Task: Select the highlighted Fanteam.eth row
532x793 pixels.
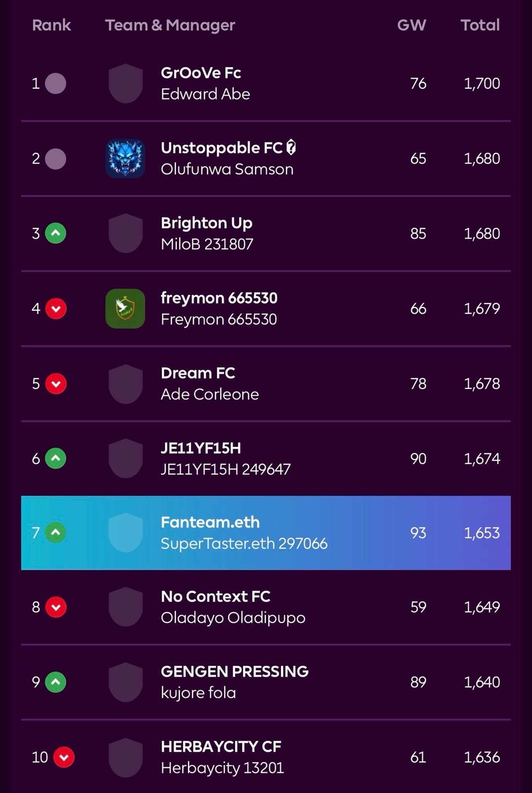Action: pos(266,532)
